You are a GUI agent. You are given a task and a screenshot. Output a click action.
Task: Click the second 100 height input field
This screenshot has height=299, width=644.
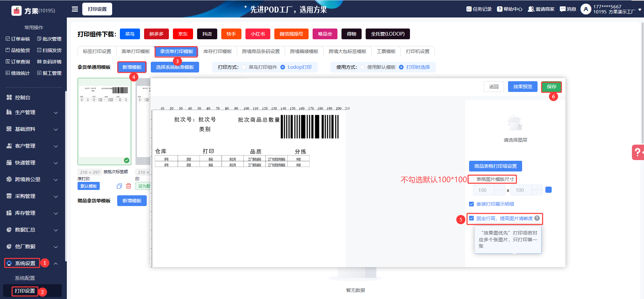[521, 190]
